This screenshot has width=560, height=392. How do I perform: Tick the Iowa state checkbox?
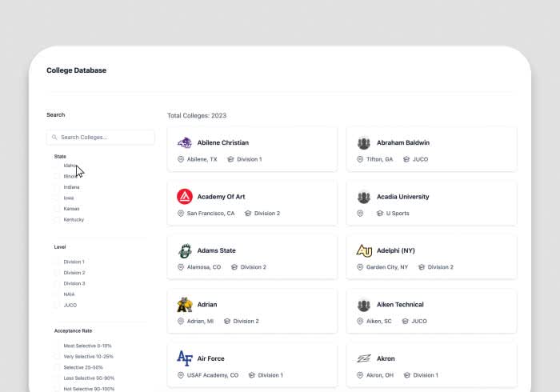coord(57,198)
